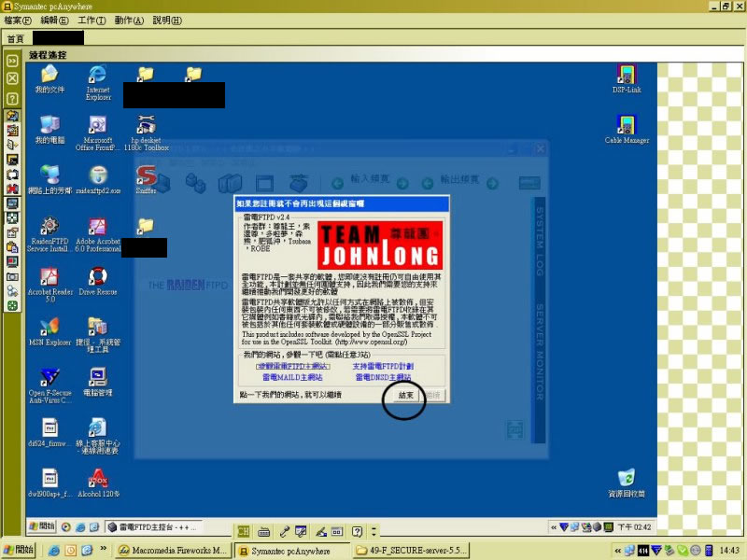747x560 pixels.
Task: Open the help ? icon in the pcAnywhere sidebar
Action: click(x=12, y=99)
